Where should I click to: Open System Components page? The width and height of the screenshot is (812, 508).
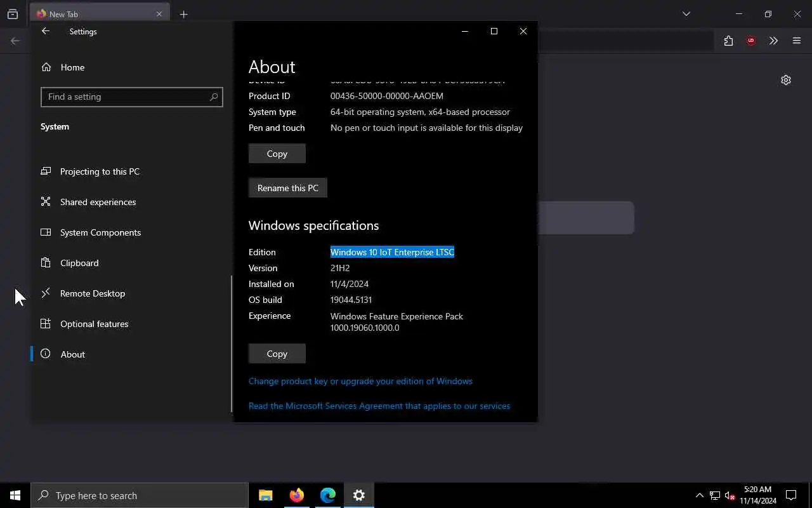[x=100, y=232]
